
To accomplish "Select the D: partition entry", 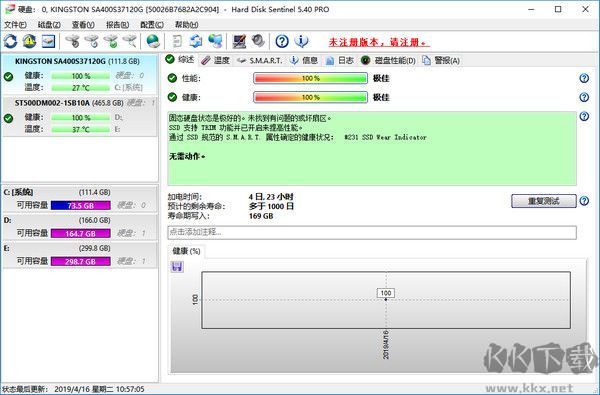I will point(80,227).
